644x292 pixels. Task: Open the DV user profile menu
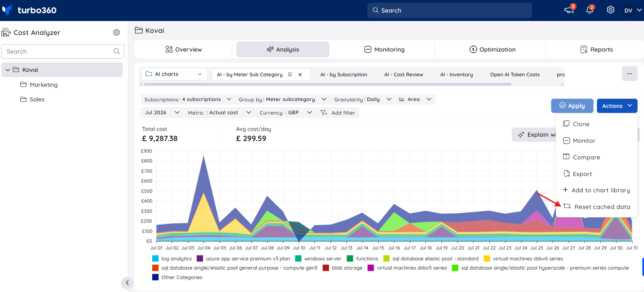coord(632,10)
